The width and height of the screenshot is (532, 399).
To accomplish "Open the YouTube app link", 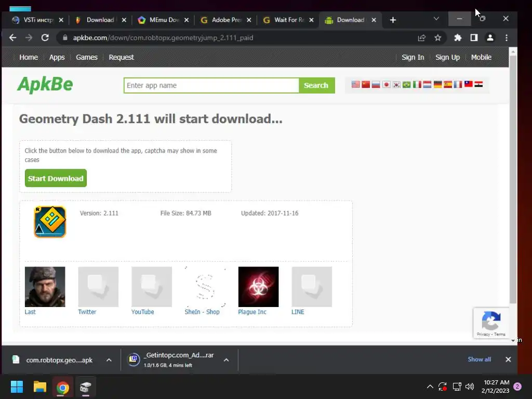I will (142, 312).
